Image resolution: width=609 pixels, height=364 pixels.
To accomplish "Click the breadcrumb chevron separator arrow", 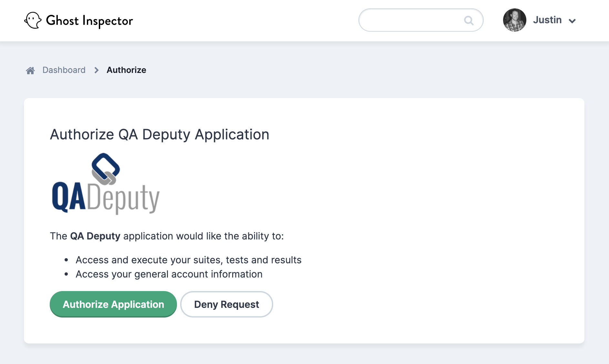I will [96, 70].
